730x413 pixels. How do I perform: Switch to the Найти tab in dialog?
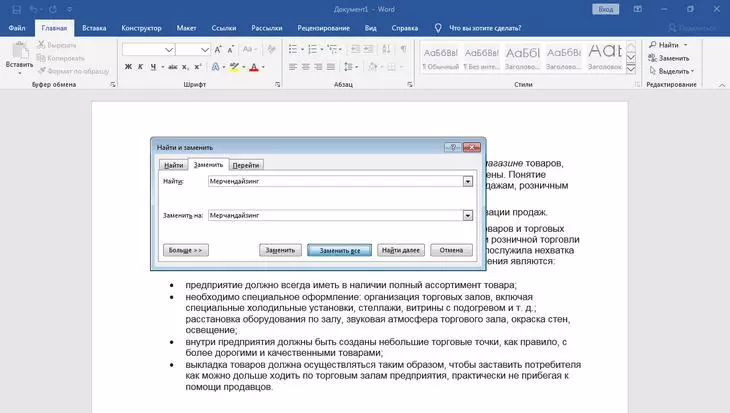coord(173,165)
